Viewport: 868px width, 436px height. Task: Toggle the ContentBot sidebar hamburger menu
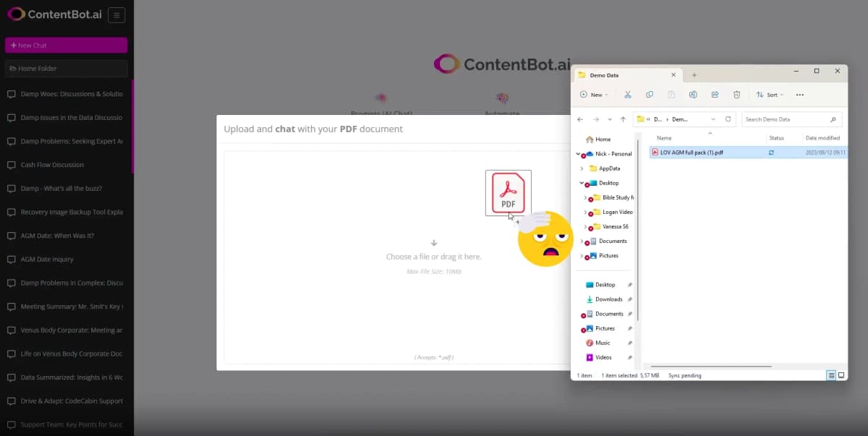coord(116,15)
